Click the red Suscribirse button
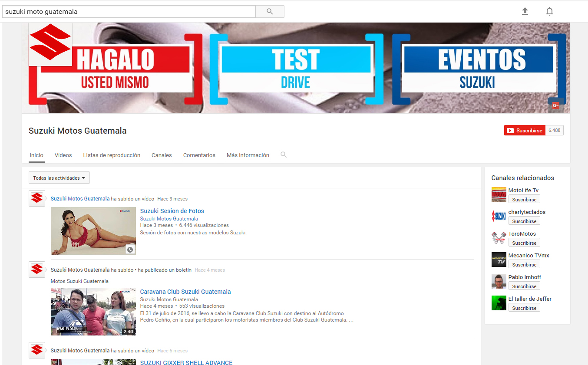588x365 pixels. 525,130
